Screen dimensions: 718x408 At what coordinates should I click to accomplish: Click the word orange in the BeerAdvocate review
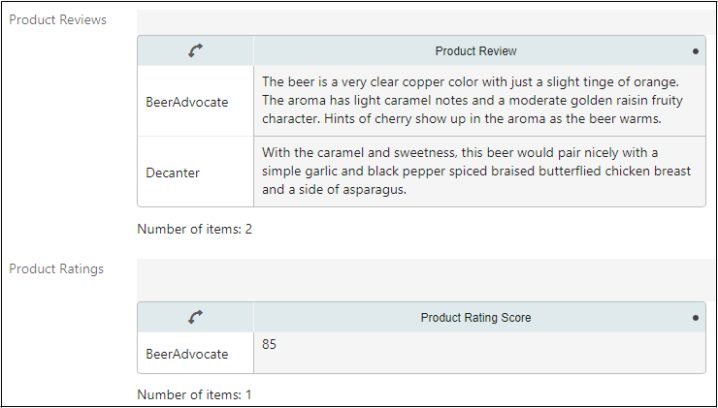point(656,82)
